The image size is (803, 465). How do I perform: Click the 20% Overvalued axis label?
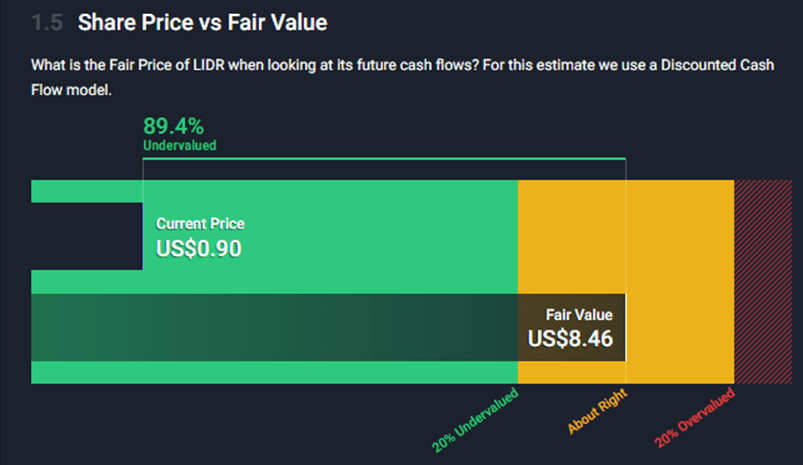click(695, 417)
